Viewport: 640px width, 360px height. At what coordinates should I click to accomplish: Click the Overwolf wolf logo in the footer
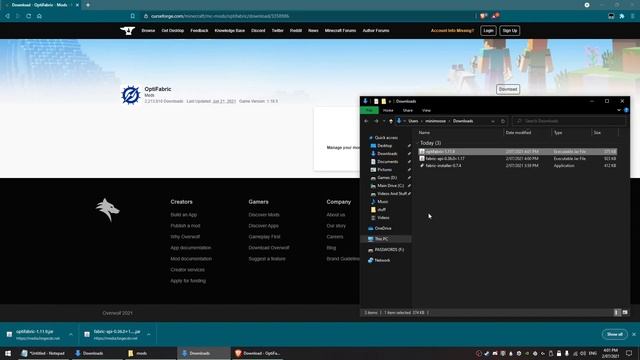pos(108,209)
